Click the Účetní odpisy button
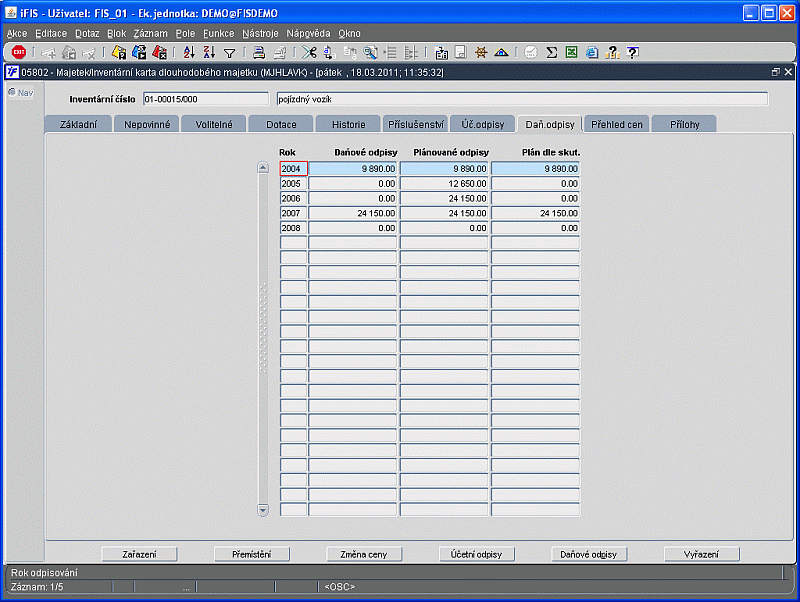This screenshot has height=602, width=800. tap(476, 554)
